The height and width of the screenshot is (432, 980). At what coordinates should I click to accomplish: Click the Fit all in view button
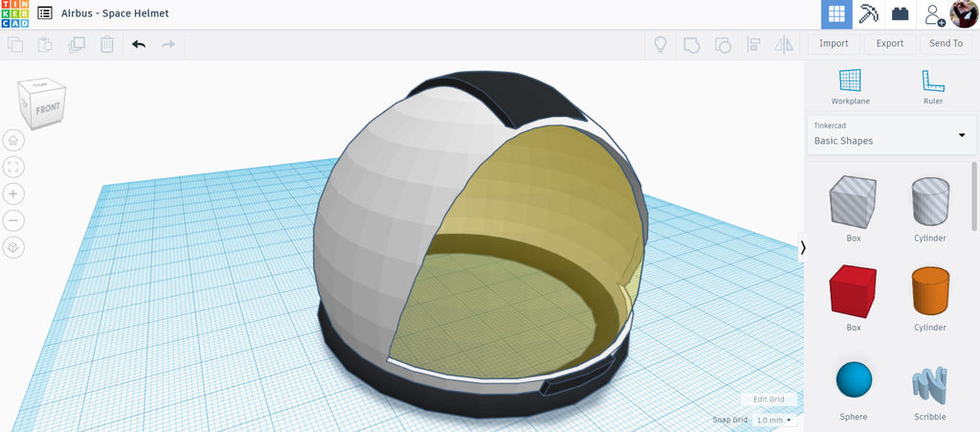[13, 167]
